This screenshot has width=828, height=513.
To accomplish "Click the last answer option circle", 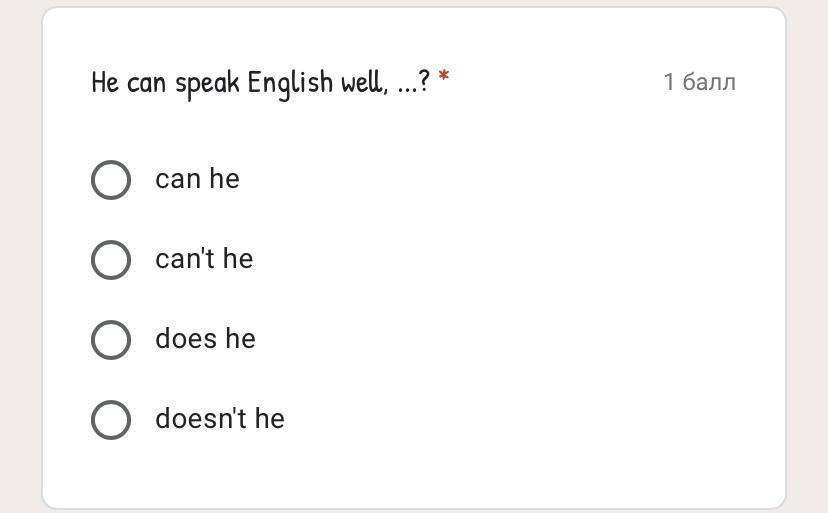I will (x=111, y=420).
